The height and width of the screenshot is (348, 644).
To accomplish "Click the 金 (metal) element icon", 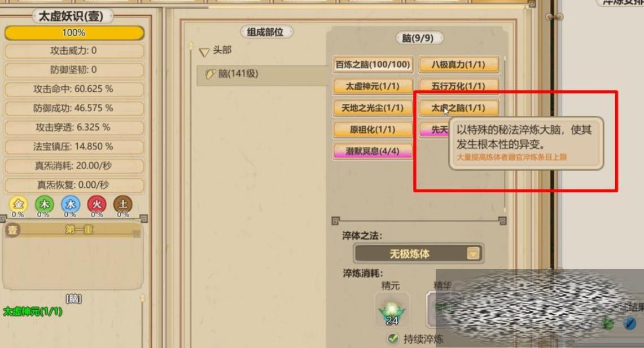I will tap(19, 204).
